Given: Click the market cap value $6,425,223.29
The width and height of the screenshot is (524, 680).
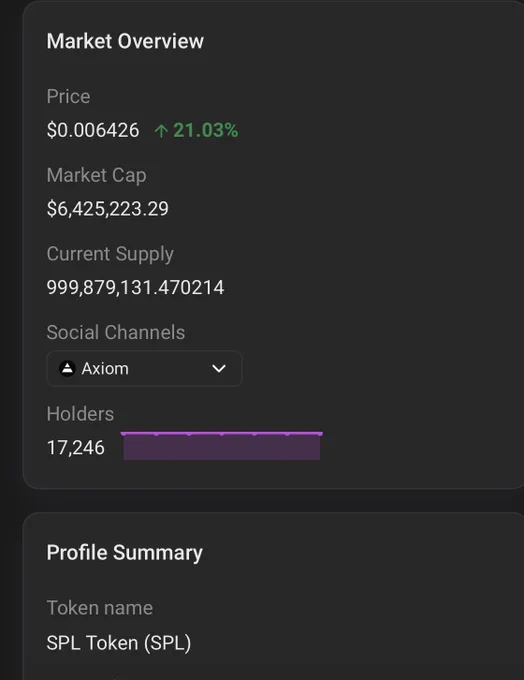Looking at the screenshot, I should (108, 209).
